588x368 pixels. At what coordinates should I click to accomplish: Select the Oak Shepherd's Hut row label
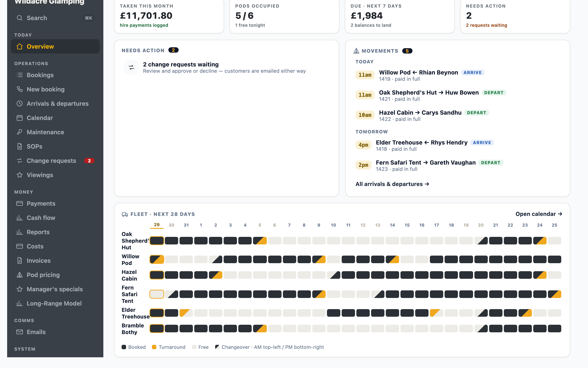click(x=135, y=241)
